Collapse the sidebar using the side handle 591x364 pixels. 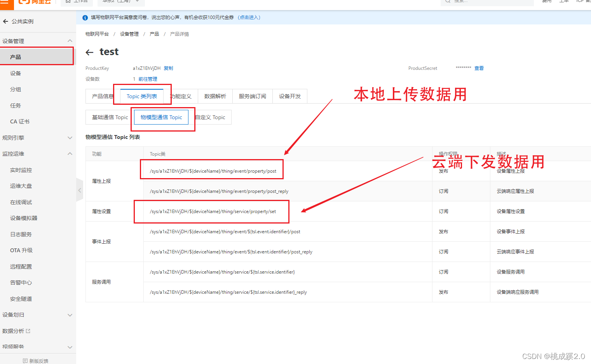80,190
